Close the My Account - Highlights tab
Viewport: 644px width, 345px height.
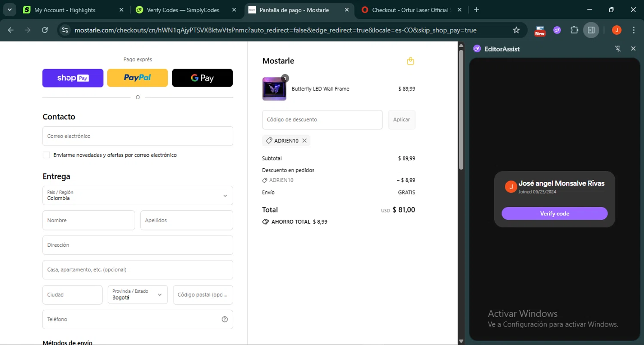(121, 10)
